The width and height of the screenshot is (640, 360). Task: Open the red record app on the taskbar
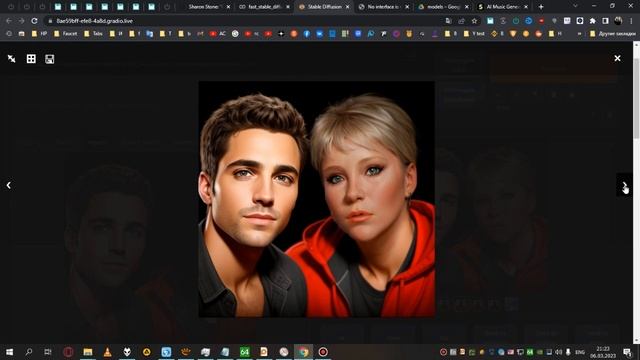(x=323, y=352)
